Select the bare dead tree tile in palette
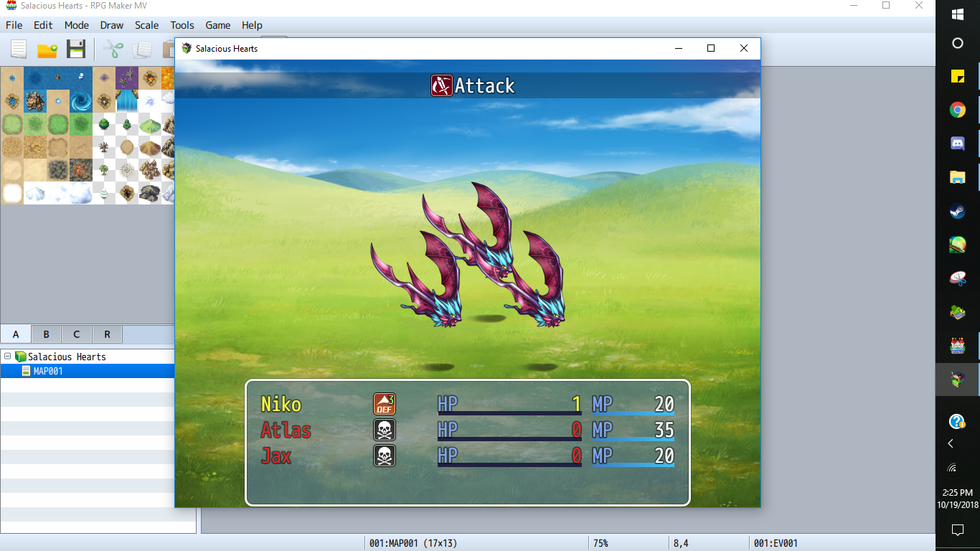This screenshot has width=980, height=551. [x=104, y=147]
